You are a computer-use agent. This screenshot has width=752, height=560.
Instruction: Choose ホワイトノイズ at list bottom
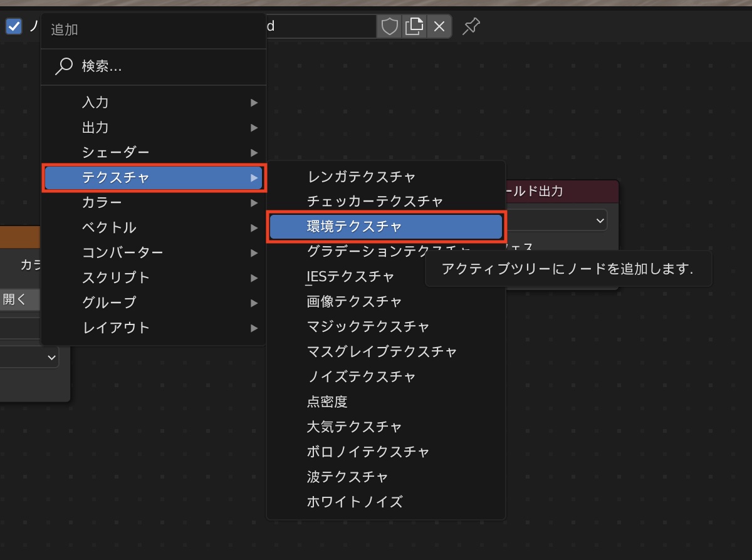point(354,502)
